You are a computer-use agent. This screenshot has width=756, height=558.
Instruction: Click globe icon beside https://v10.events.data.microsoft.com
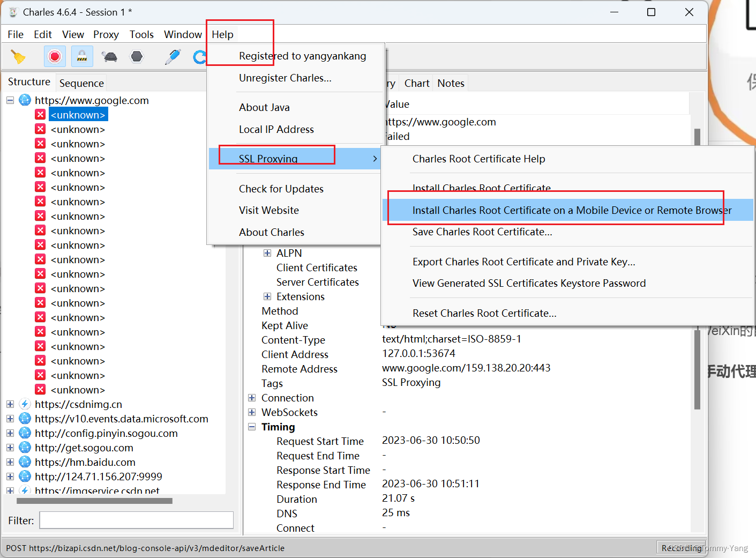click(x=25, y=419)
